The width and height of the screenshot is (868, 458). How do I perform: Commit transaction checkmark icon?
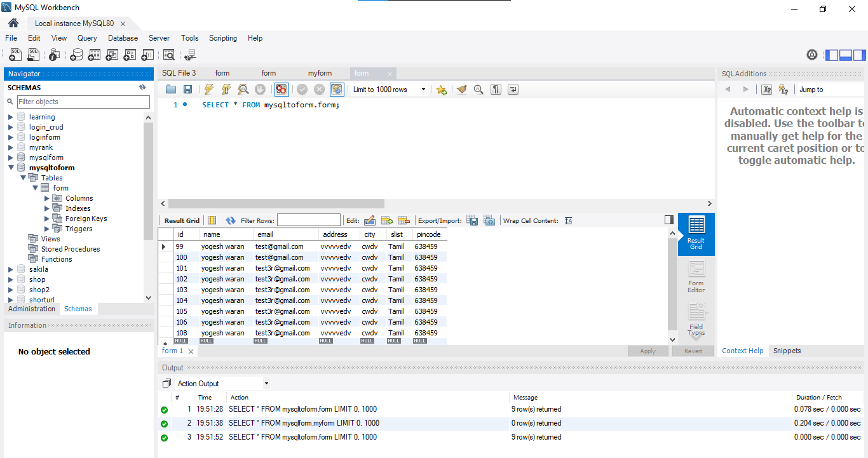tap(302, 90)
